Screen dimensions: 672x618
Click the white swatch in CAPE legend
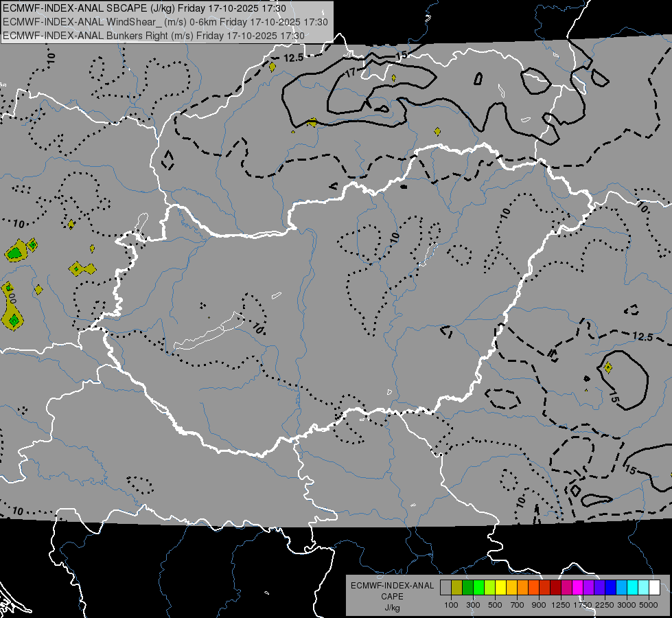click(x=655, y=588)
